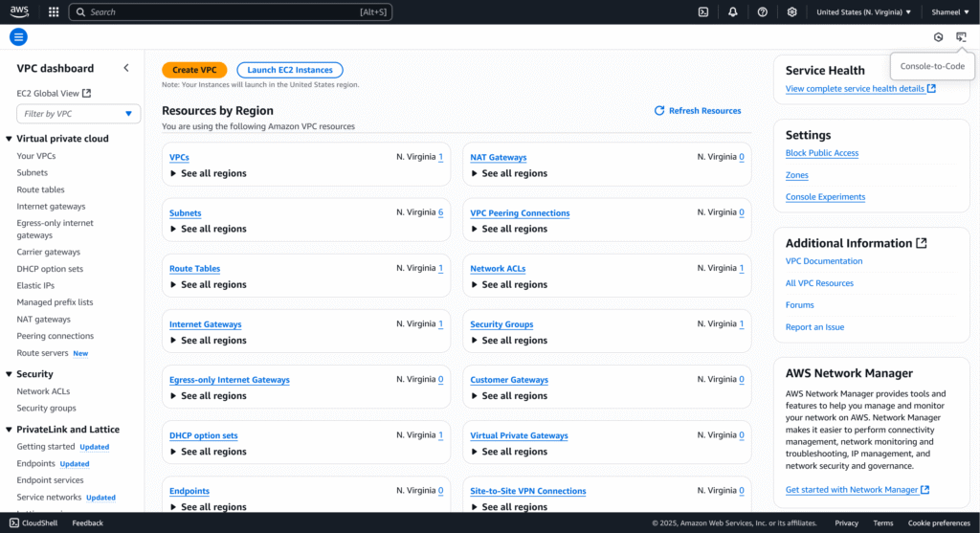
Task: Open EC2 Global View link
Action: tap(48, 93)
